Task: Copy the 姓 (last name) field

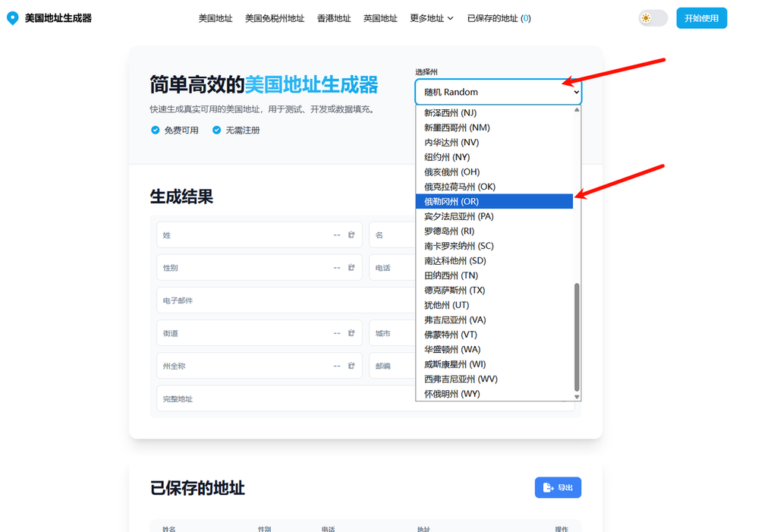Action: [x=351, y=235]
